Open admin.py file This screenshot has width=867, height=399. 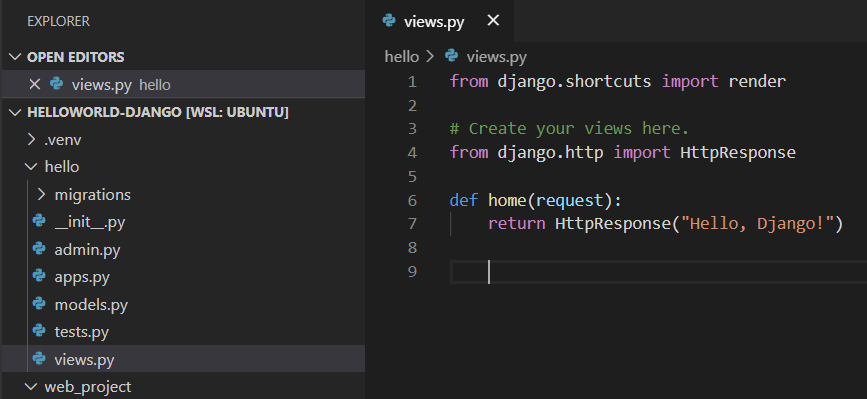pos(87,250)
